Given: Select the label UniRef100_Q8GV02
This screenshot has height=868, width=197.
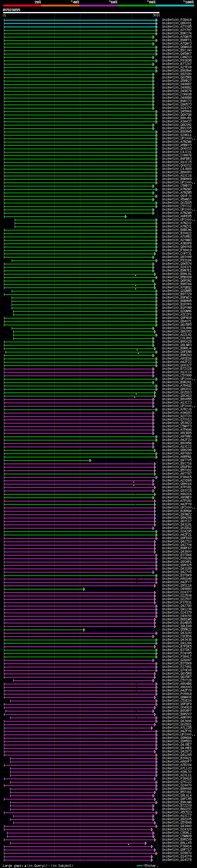Looking at the screenshot, I should [177, 389].
